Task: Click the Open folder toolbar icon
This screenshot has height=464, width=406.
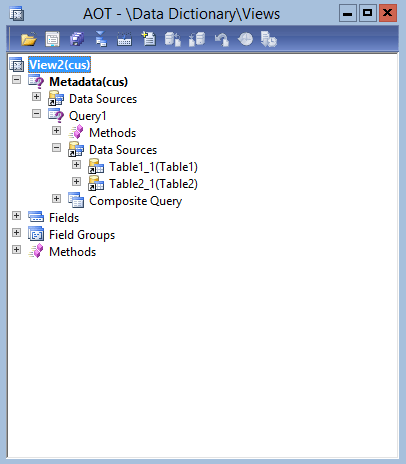Action: [29, 40]
